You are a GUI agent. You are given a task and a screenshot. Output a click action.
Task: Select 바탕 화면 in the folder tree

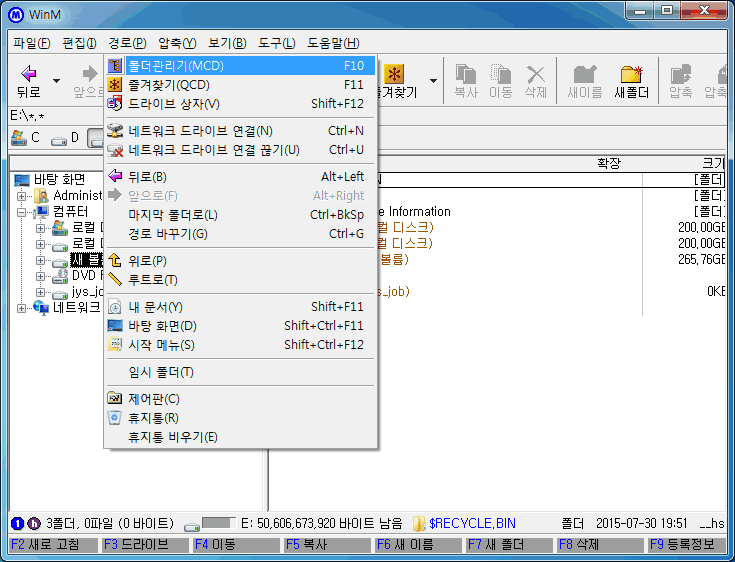coord(60,180)
